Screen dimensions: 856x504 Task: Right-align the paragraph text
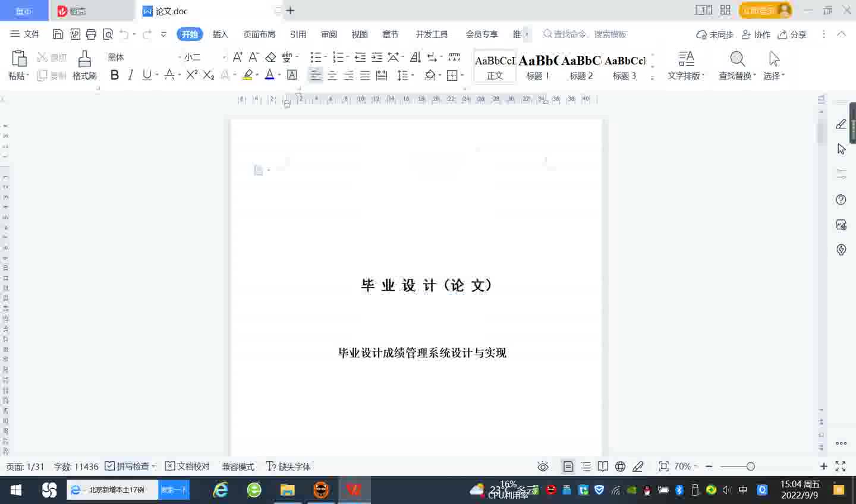click(349, 75)
